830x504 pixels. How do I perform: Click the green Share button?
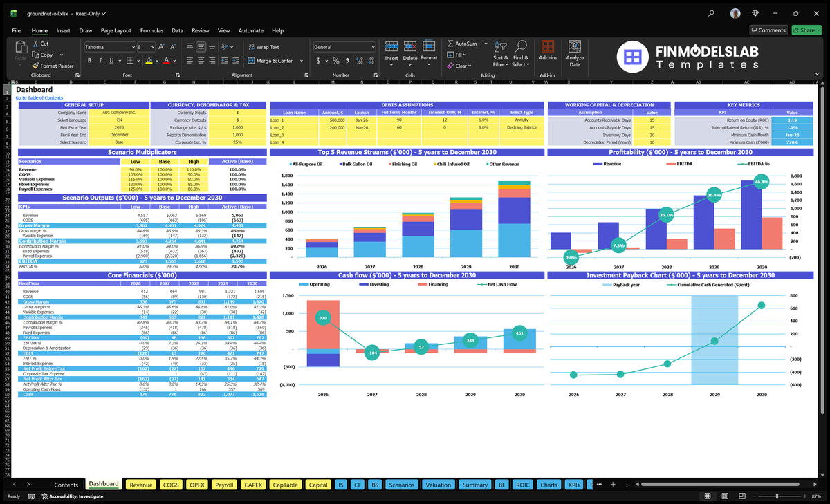[x=806, y=30]
